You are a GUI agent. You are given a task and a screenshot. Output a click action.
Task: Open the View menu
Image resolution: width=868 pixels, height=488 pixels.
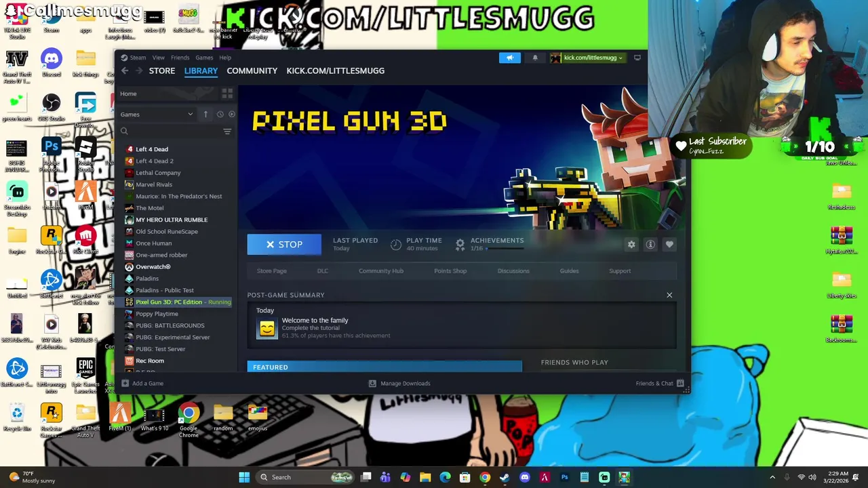pyautogui.click(x=158, y=58)
